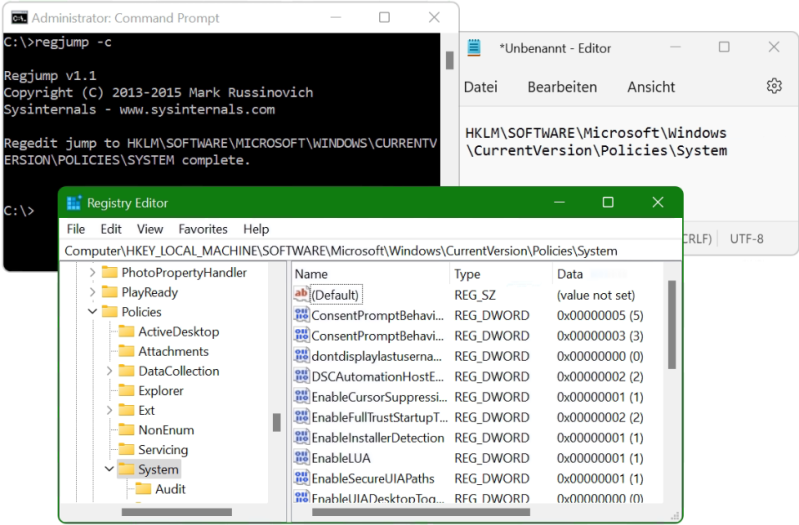
Task: Collapse the Policies tree node
Action: (x=92, y=311)
